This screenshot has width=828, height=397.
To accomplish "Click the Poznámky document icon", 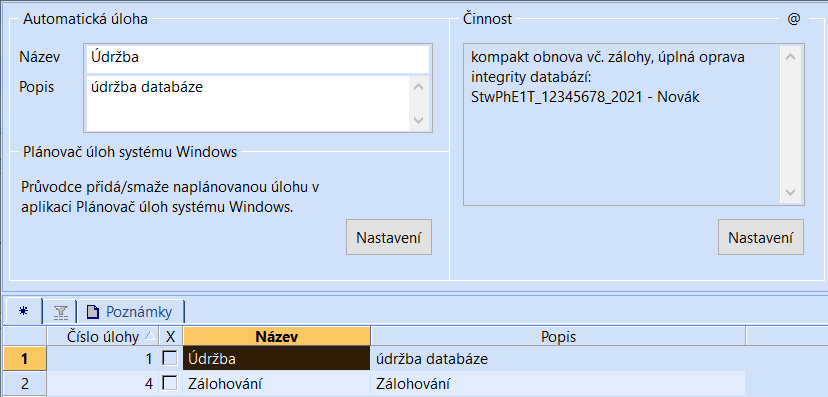I will (x=92, y=312).
